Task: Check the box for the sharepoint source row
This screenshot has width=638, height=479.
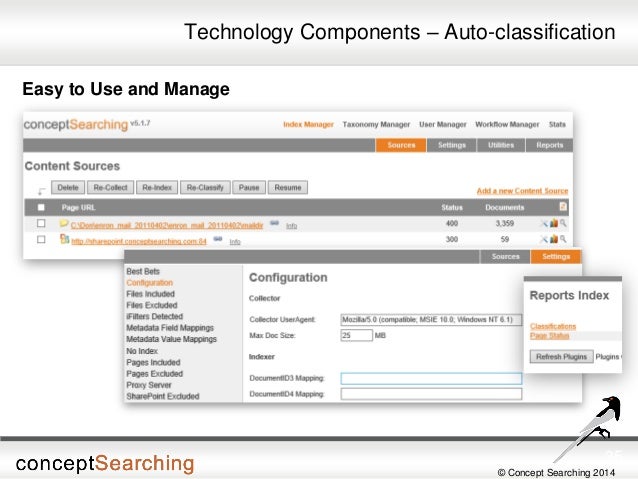Action: point(41,239)
